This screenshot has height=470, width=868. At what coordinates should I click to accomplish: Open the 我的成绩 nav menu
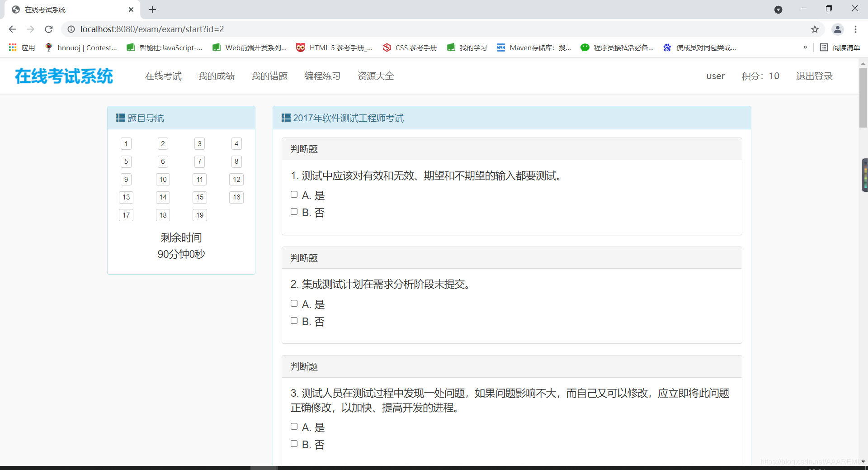click(x=217, y=76)
